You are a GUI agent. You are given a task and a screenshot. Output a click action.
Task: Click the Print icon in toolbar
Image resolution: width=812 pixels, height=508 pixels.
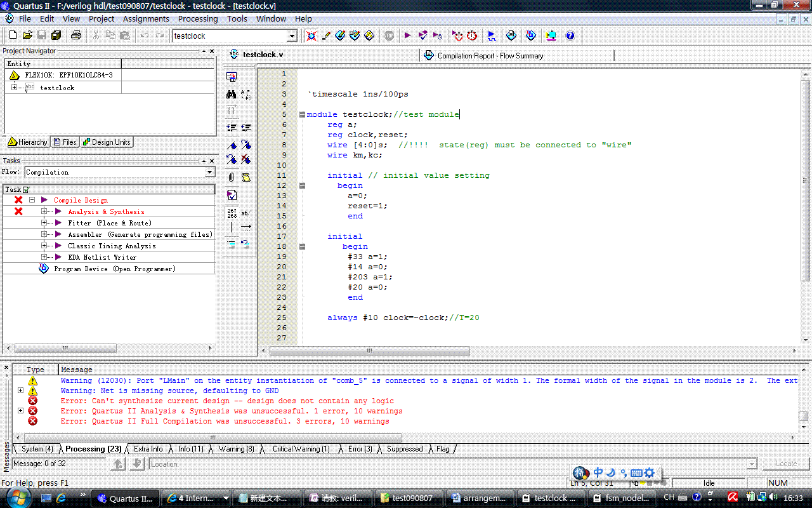pos(76,36)
